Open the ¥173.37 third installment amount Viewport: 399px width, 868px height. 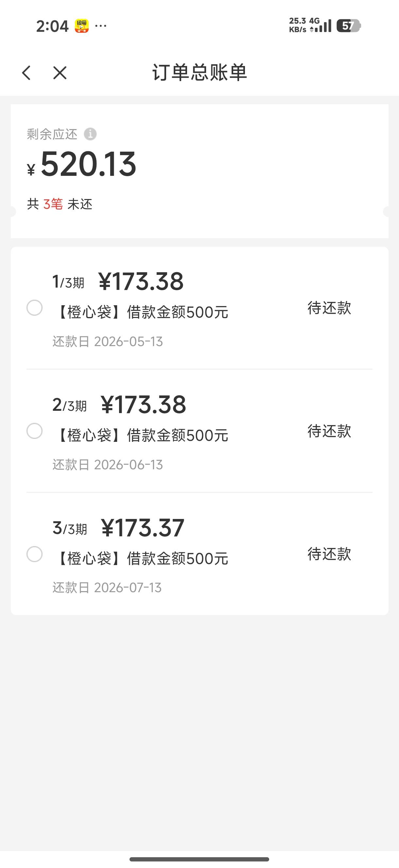142,528
